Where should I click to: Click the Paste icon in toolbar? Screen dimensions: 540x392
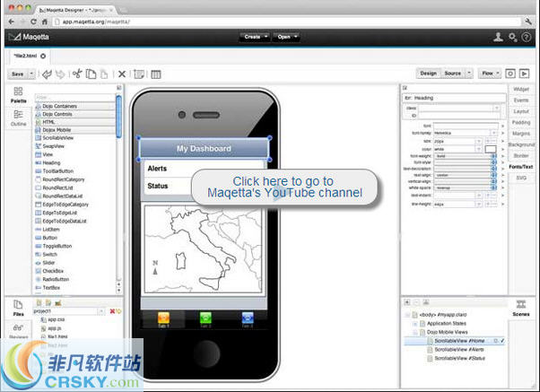104,74
